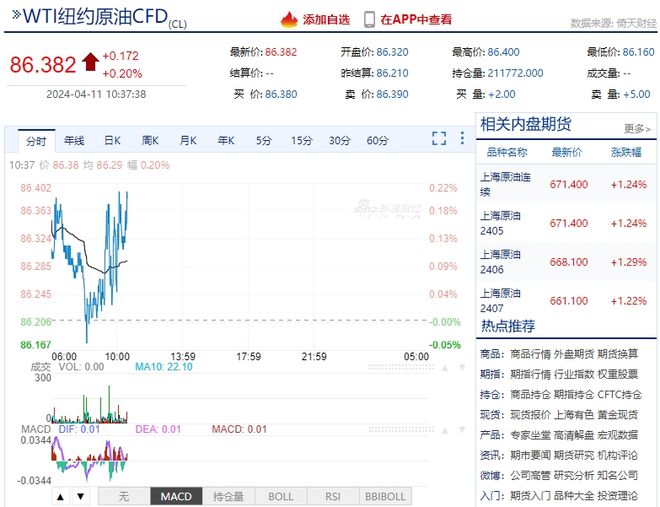This screenshot has height=507, width=660.
Task: Select the 60分 interval tab
Action: tap(377, 141)
